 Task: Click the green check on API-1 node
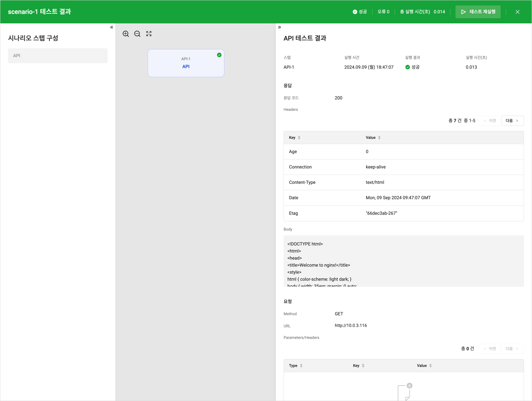click(219, 55)
